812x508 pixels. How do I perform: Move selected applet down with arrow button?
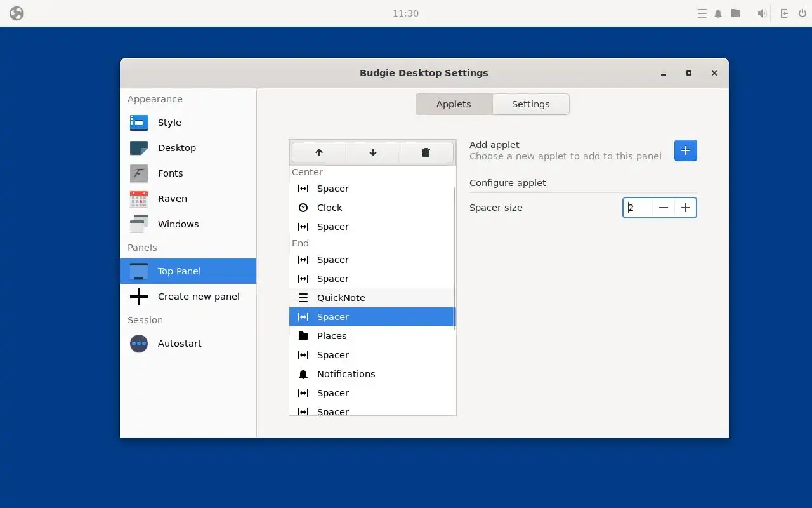point(373,152)
